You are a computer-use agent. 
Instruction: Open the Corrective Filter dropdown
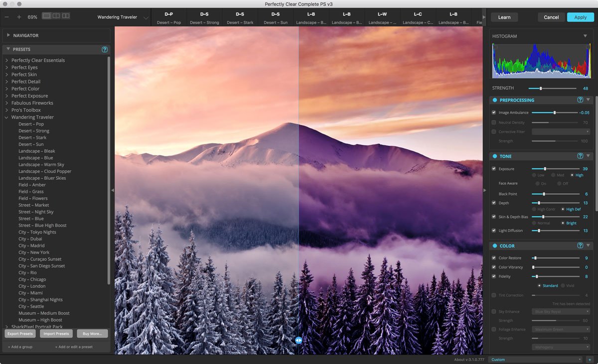pyautogui.click(x=561, y=131)
